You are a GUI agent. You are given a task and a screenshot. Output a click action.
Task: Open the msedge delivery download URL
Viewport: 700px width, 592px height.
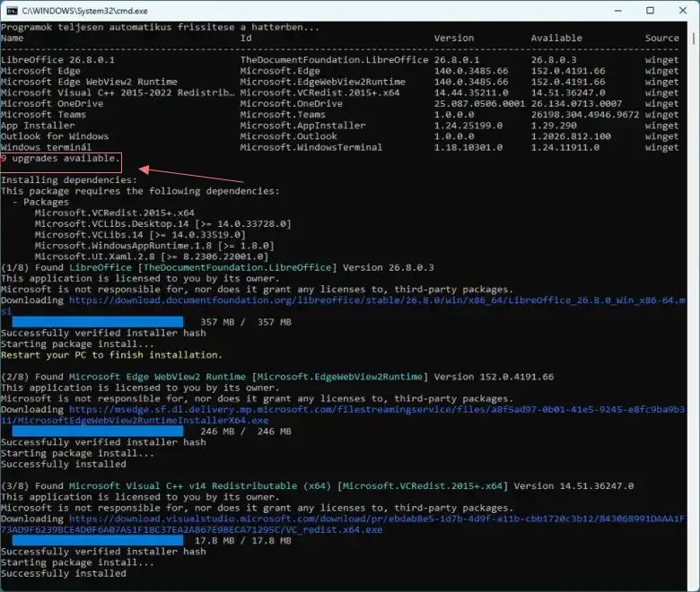coord(343,415)
